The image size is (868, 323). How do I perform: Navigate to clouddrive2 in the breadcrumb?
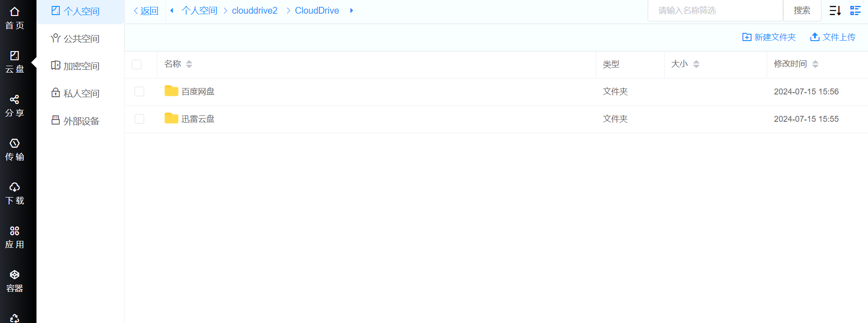point(255,10)
